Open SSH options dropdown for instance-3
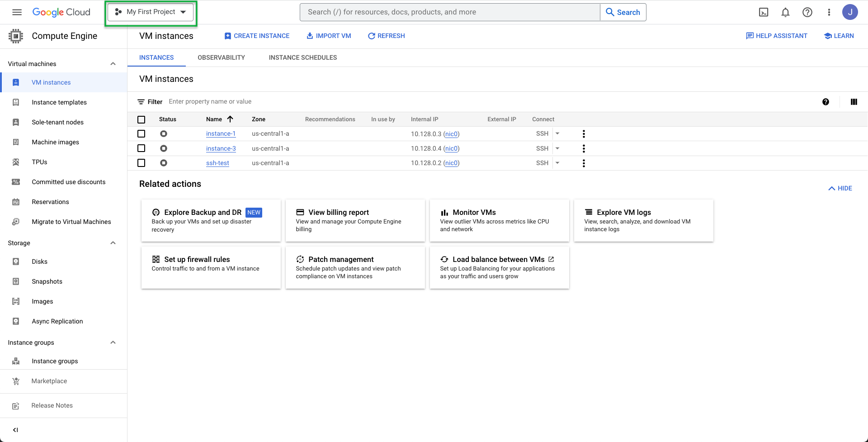 pyautogui.click(x=557, y=148)
